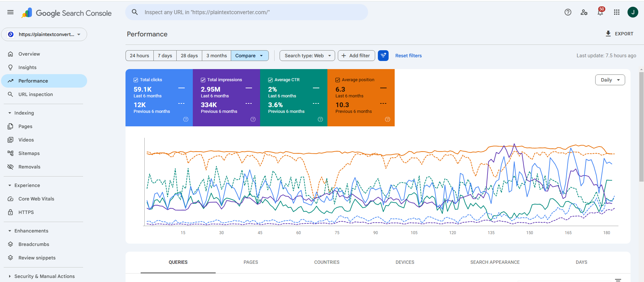Switch to the SEARCH APPEARANCE tab
Viewport: 644px width, 282px height.
[495, 262]
